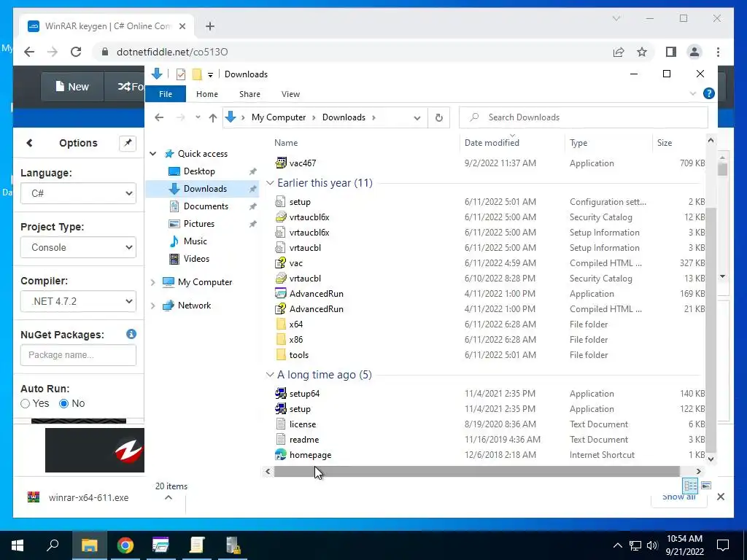The width and height of the screenshot is (747, 560).
Task: Select Auto Run Yes radio button
Action: click(26, 404)
